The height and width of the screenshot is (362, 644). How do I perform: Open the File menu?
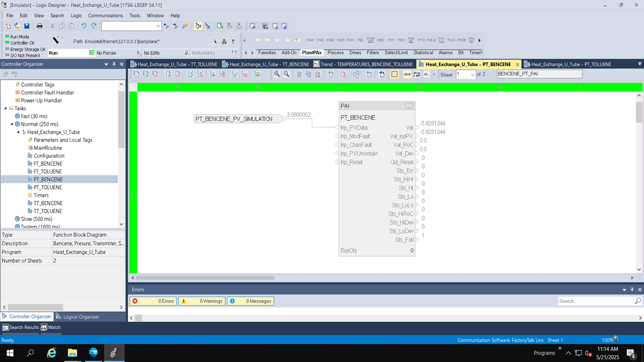tap(10, 16)
